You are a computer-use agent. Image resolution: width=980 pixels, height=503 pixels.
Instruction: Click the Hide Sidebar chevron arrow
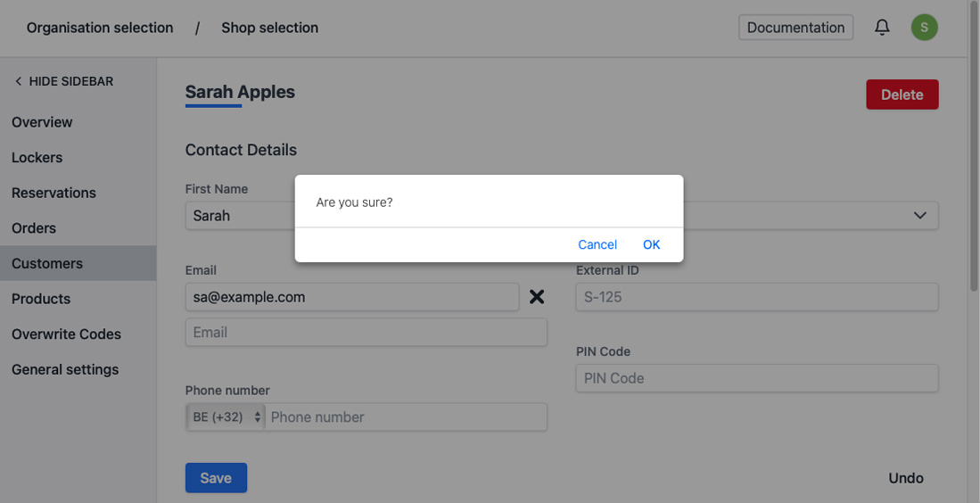point(18,81)
